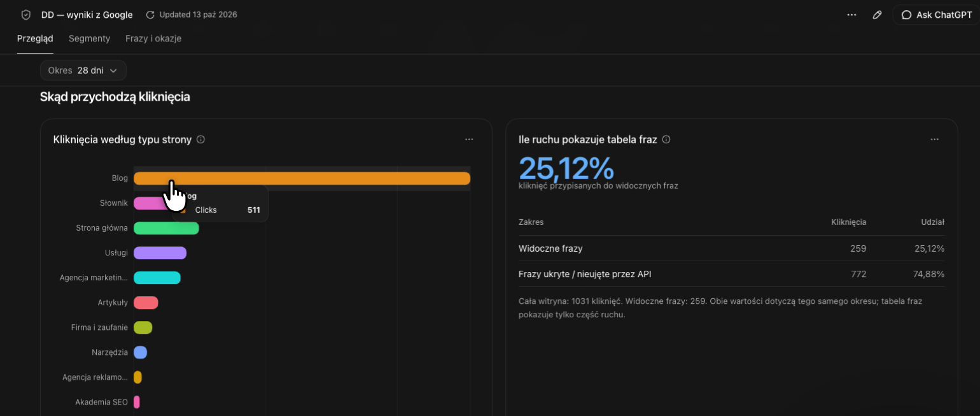
Task: Click the purple Usługi bar
Action: [x=160, y=253]
